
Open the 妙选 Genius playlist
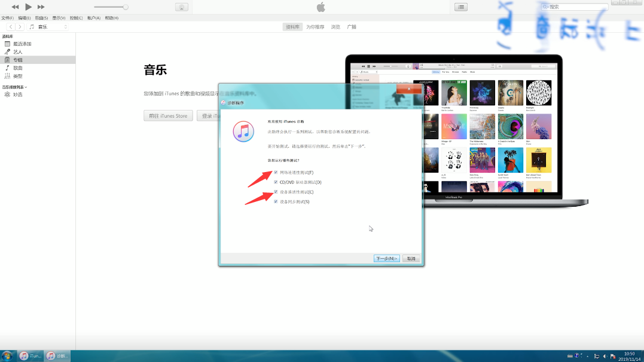tap(38, 94)
